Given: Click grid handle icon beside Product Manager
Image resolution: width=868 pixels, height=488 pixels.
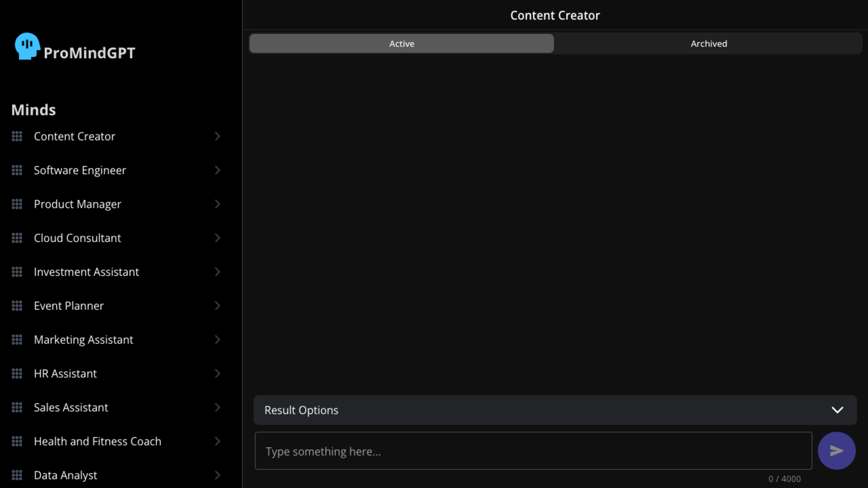Looking at the screenshot, I should (17, 204).
